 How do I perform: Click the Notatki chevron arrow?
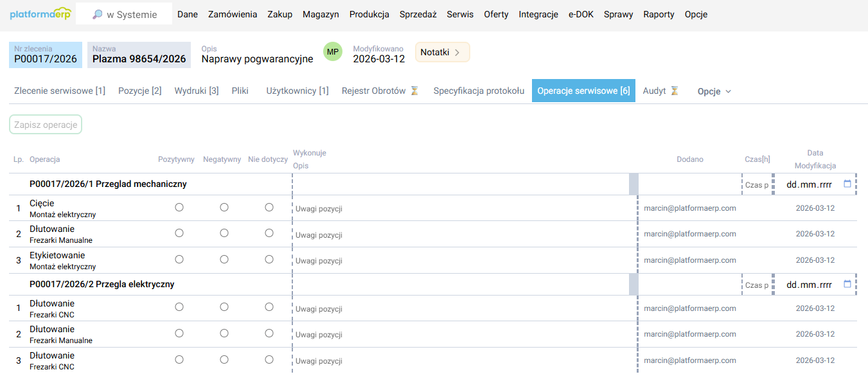click(457, 53)
